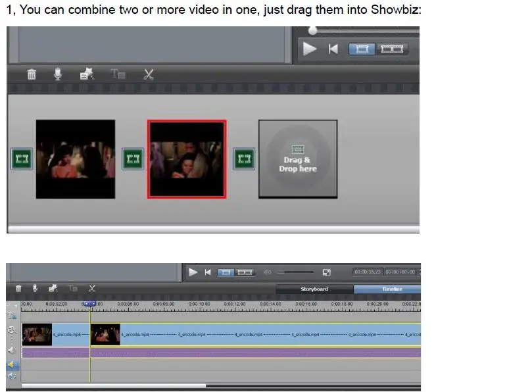Click the text track icon
The height and width of the screenshot is (392, 532).
click(x=12, y=316)
